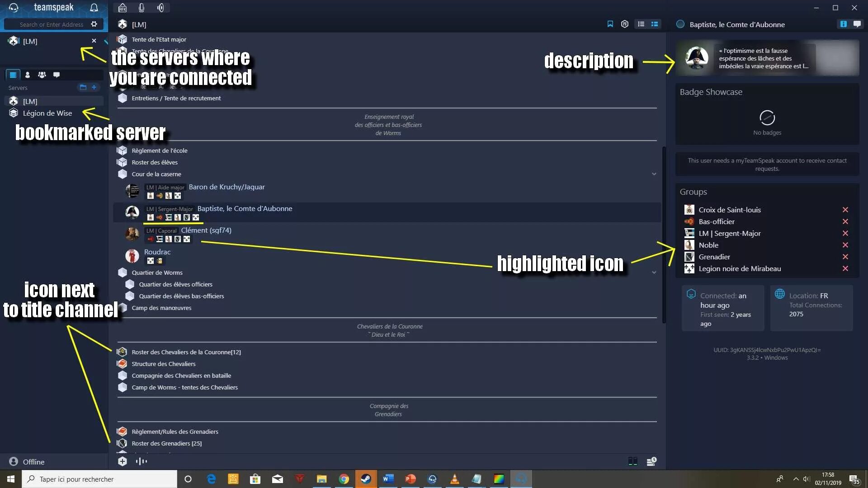Switch to the contacts tab

tap(28, 75)
